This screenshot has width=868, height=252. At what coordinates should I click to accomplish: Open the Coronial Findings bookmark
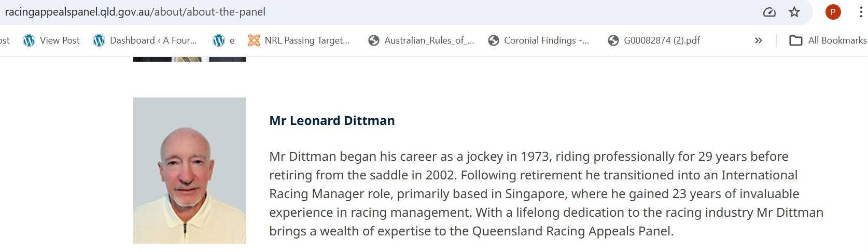[539, 40]
